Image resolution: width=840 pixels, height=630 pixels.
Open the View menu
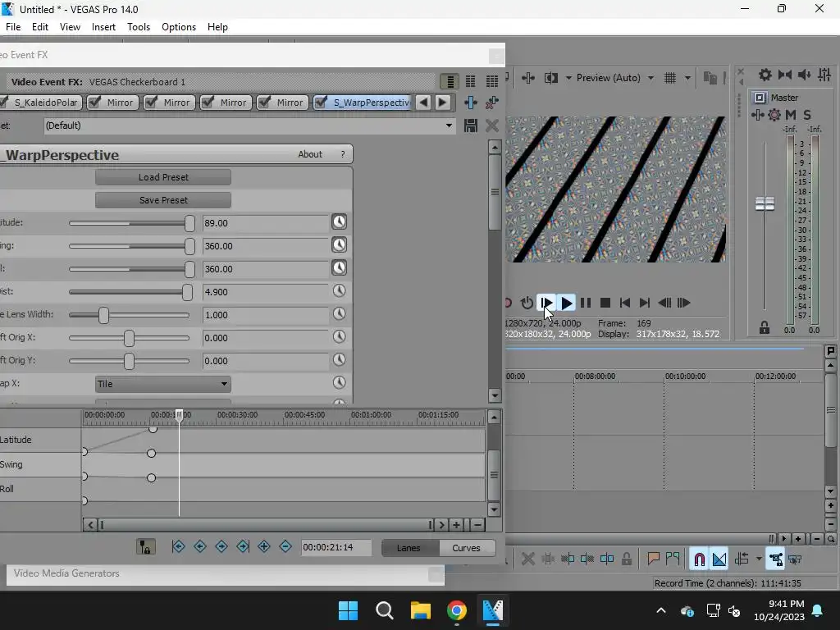(x=70, y=27)
